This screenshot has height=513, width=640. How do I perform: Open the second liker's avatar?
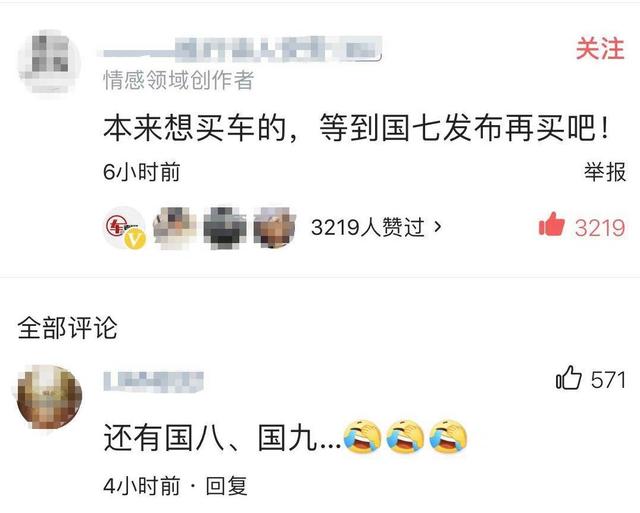click(x=175, y=227)
